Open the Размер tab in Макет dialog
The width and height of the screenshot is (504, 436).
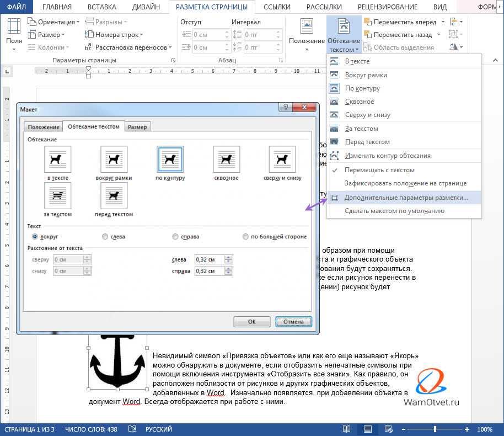pyautogui.click(x=137, y=127)
